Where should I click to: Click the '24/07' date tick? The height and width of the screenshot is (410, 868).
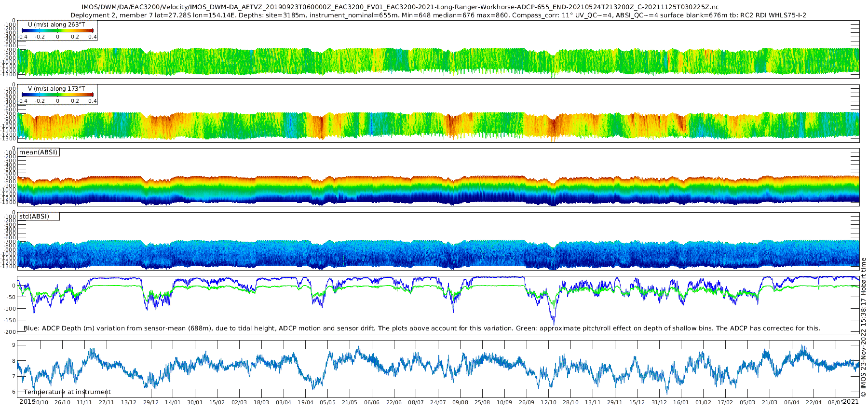click(x=438, y=402)
